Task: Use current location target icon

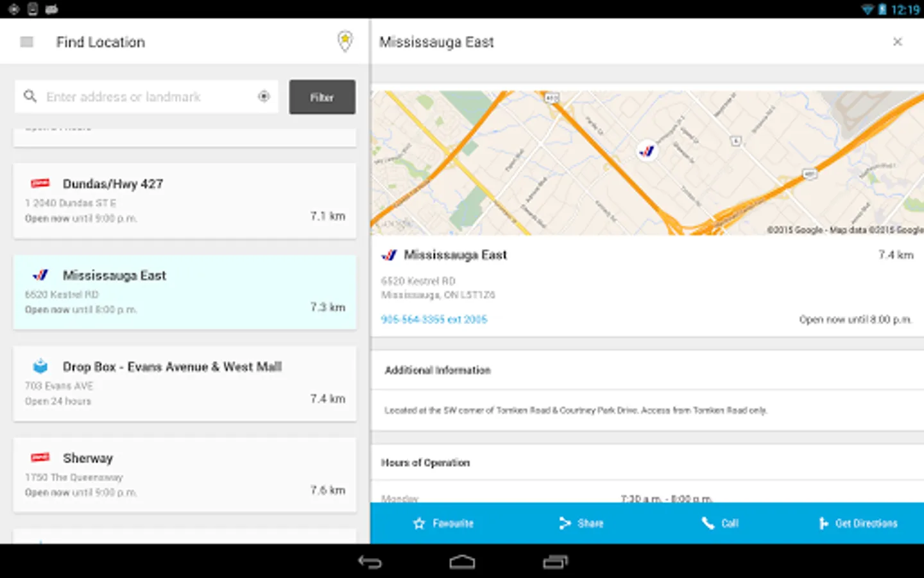Action: point(264,96)
